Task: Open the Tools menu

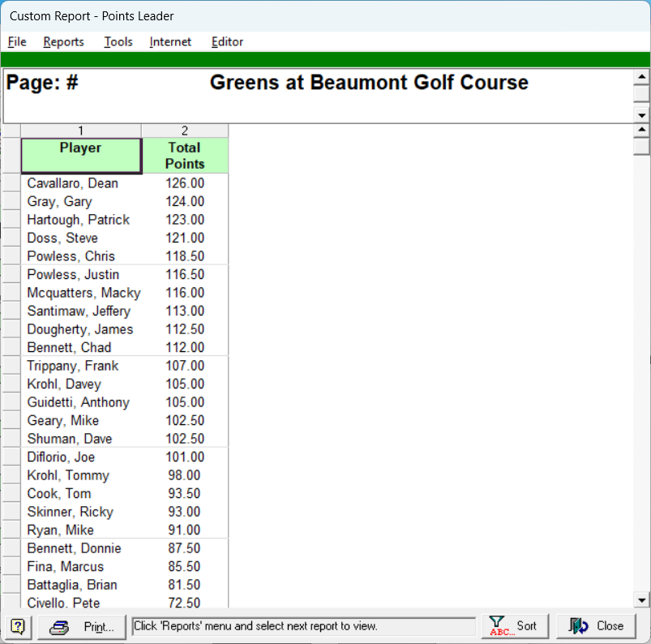Action: pos(118,42)
